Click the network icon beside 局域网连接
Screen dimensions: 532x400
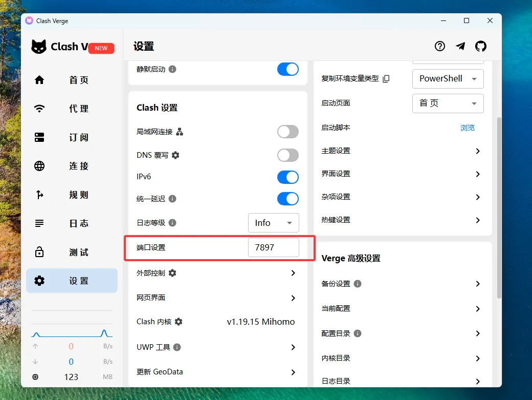point(180,132)
